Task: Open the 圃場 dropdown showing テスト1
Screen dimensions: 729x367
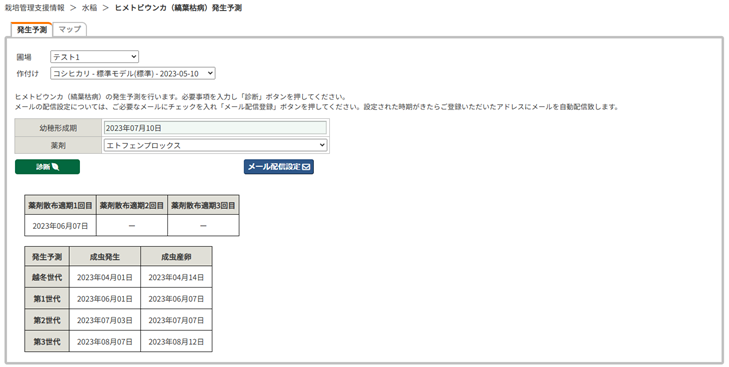Action: tap(94, 57)
